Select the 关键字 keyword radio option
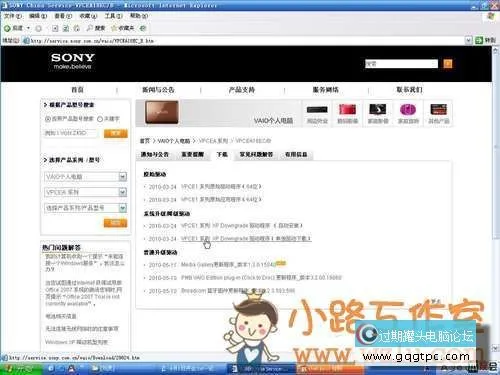 [x=100, y=119]
